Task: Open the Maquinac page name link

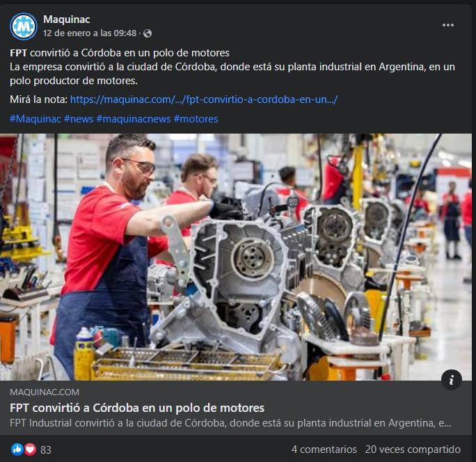Action: (x=67, y=19)
